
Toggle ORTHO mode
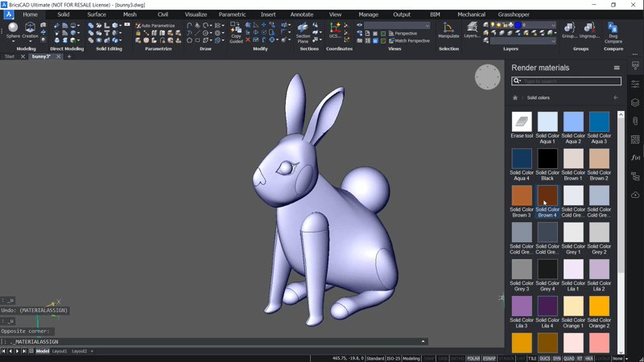[x=457, y=358]
